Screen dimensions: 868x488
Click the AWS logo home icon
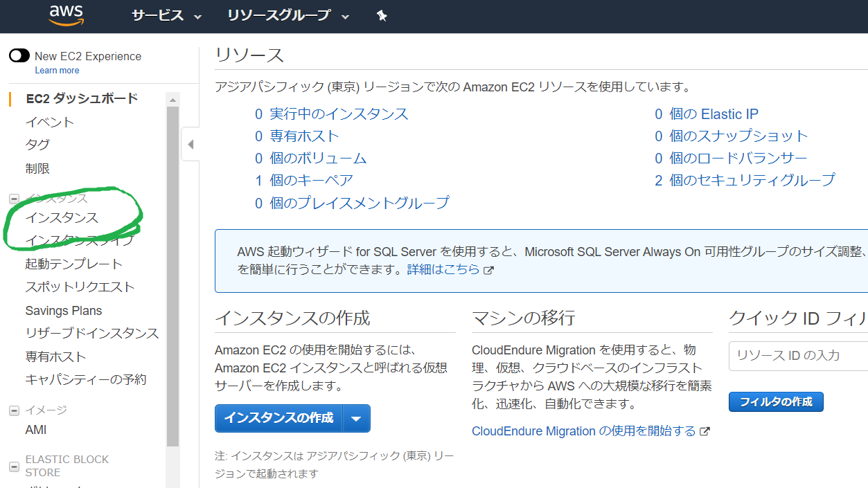[66, 15]
